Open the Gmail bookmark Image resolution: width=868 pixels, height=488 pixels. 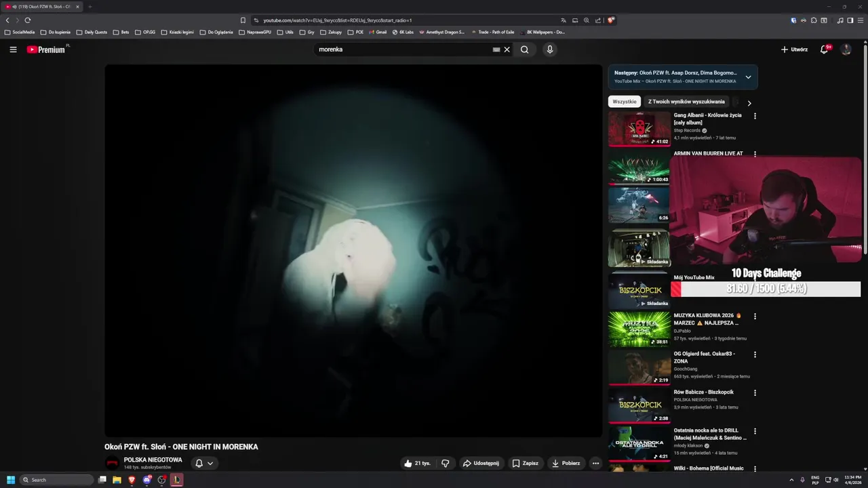[378, 32]
